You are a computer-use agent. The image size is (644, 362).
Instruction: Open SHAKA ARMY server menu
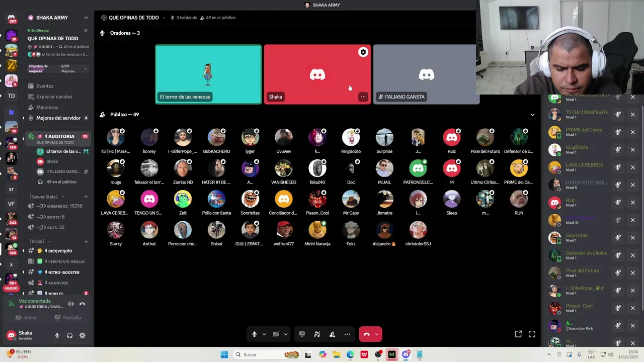tap(58, 18)
